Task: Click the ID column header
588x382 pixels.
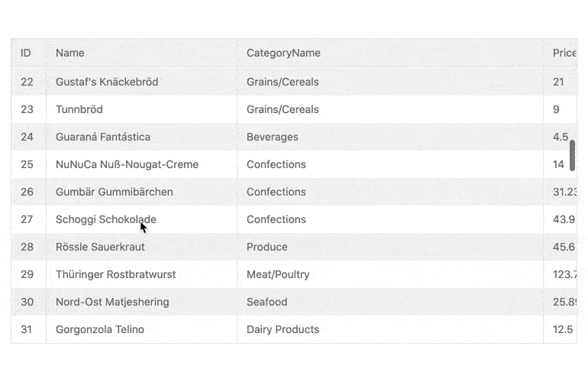Action: [26, 53]
